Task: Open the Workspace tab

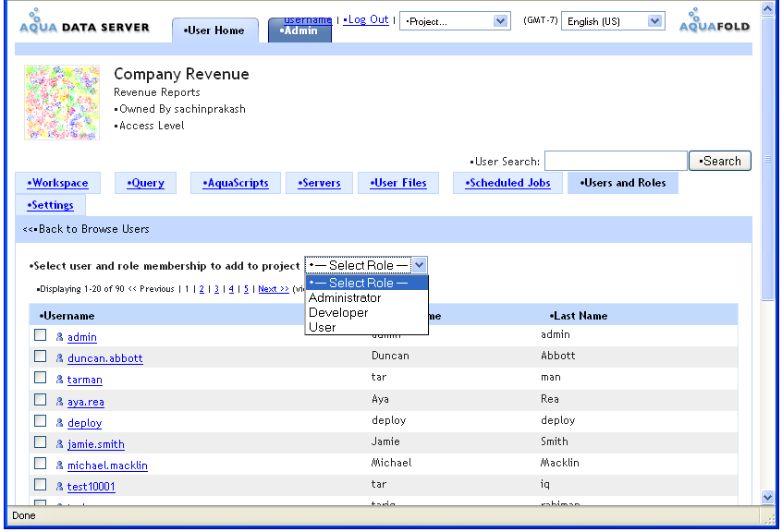Action: pyautogui.click(x=58, y=183)
